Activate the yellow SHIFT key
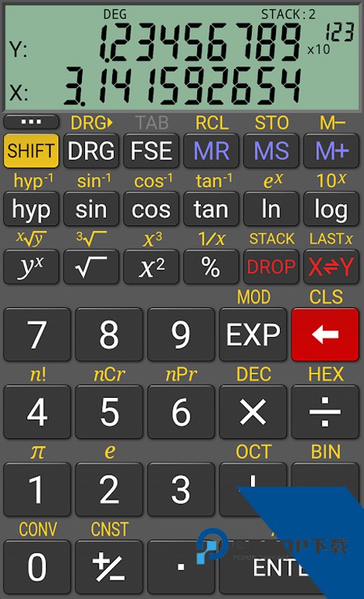 (x=31, y=150)
